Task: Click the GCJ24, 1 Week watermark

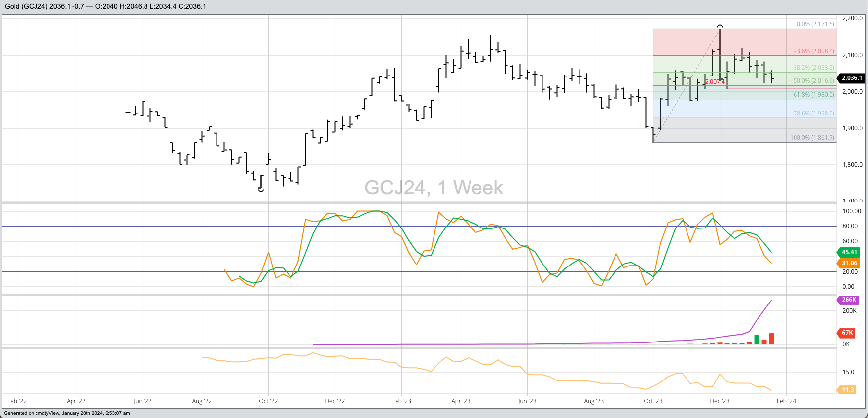Action: click(x=434, y=188)
